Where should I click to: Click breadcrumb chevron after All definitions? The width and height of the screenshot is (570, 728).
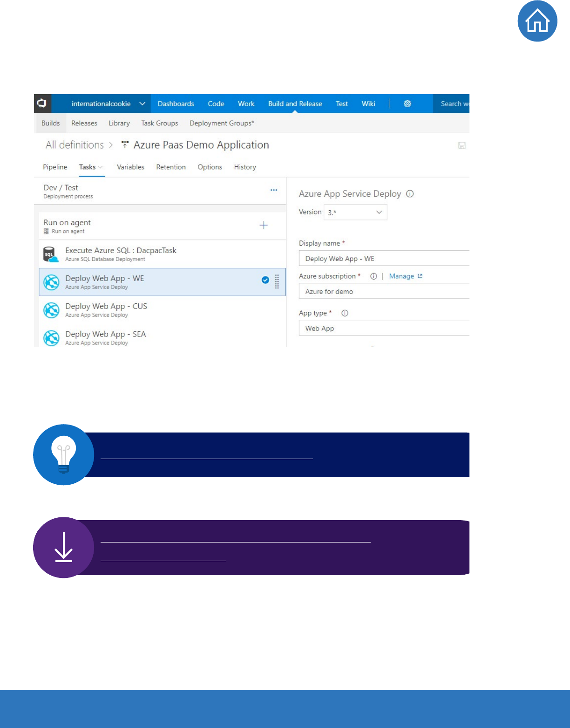(x=111, y=145)
